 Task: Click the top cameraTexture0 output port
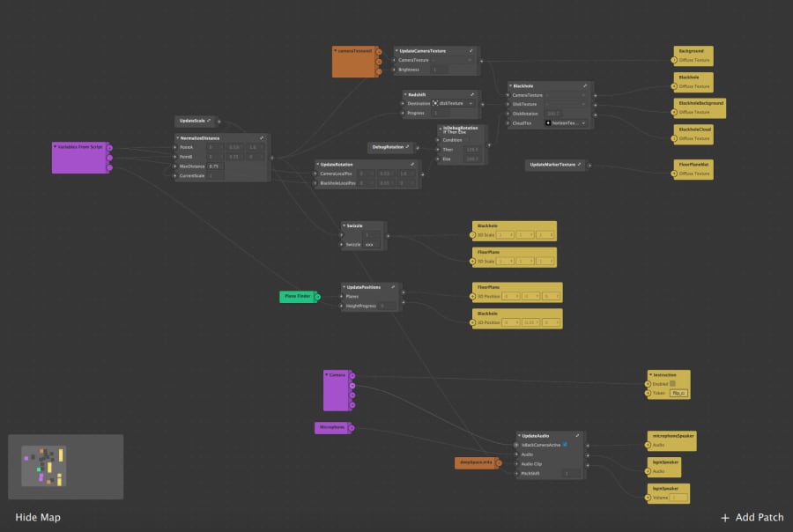point(379,52)
